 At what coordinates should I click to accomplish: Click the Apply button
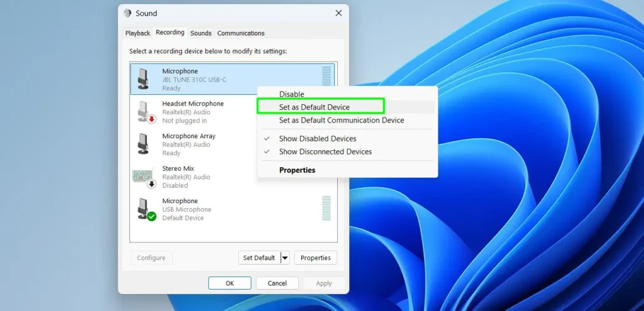(x=324, y=283)
